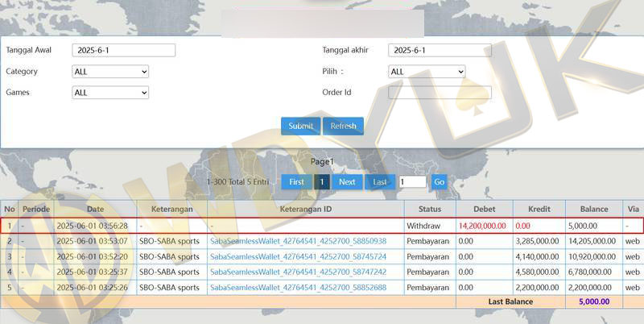Click the Balance column header
The width and height of the screenshot is (644, 324).
coord(594,209)
